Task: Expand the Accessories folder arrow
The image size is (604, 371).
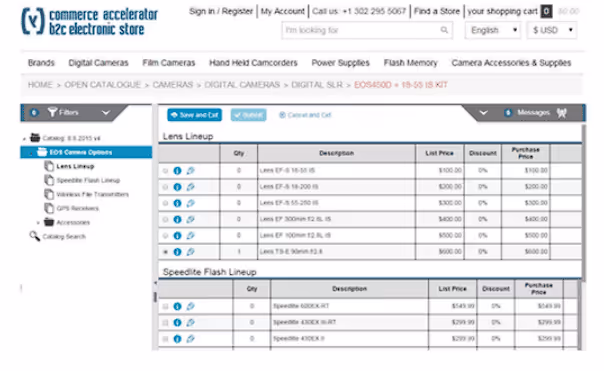Action: click(x=38, y=223)
